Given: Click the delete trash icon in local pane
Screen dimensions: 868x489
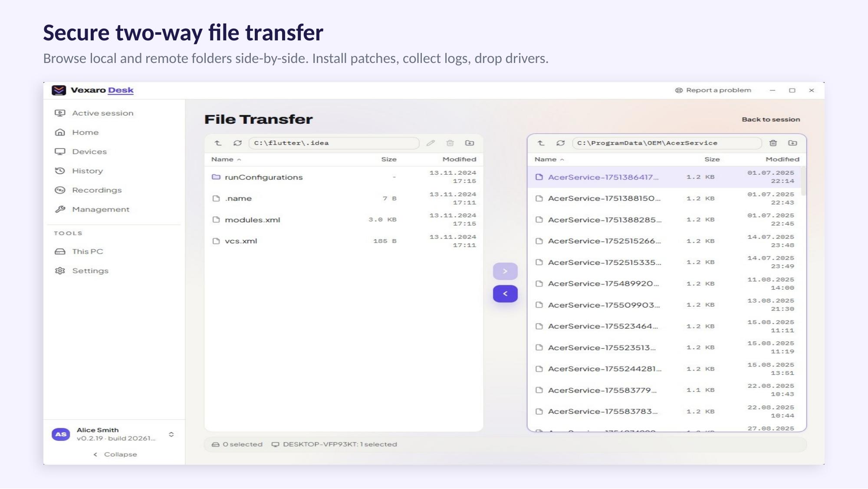Looking at the screenshot, I should [x=450, y=143].
